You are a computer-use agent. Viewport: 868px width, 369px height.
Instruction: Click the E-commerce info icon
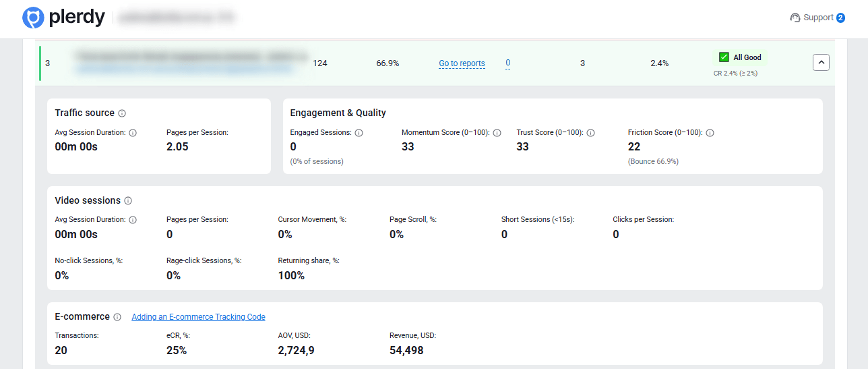pos(117,317)
